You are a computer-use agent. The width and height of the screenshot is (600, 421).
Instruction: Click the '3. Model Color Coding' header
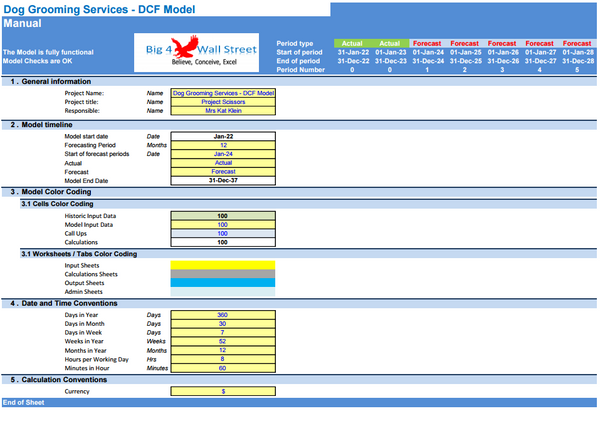pos(299,192)
